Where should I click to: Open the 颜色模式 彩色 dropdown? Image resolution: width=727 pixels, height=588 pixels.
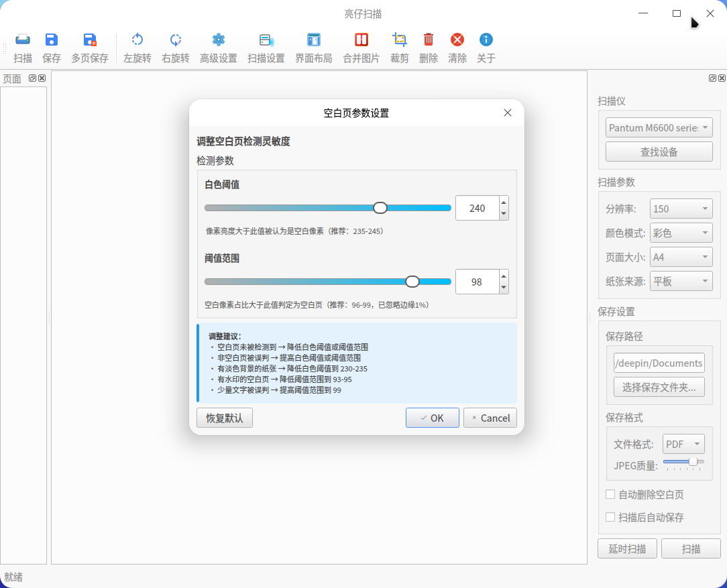coord(681,233)
